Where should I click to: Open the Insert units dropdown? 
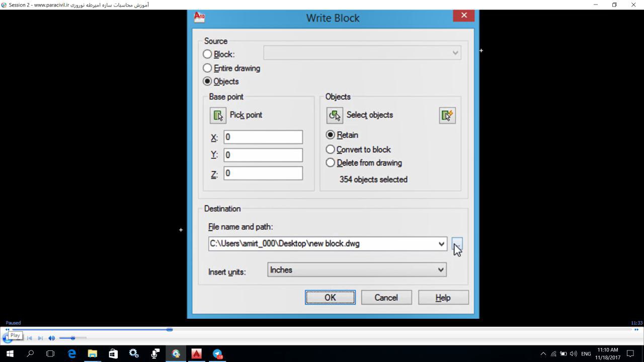pos(357,270)
